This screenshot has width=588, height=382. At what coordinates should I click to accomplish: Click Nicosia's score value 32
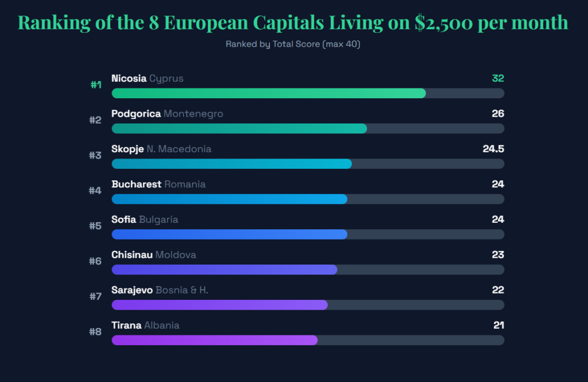pos(497,78)
